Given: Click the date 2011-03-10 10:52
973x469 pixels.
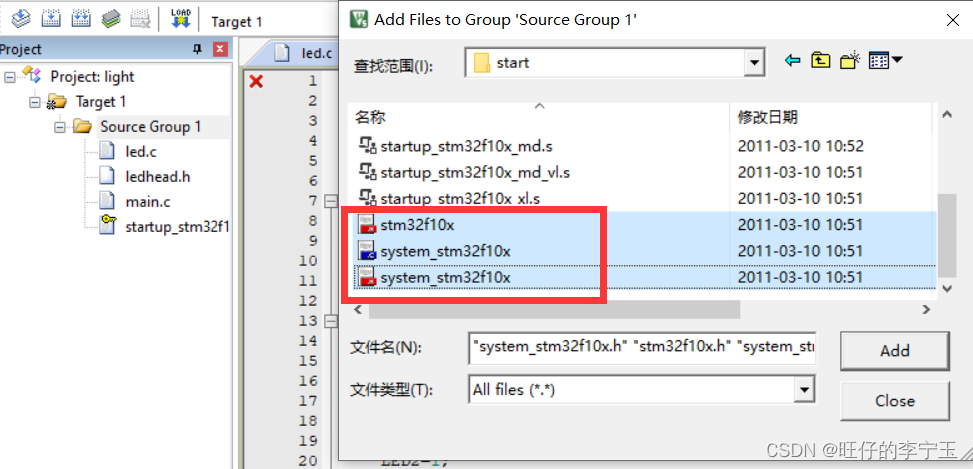Looking at the screenshot, I should 800,146.
